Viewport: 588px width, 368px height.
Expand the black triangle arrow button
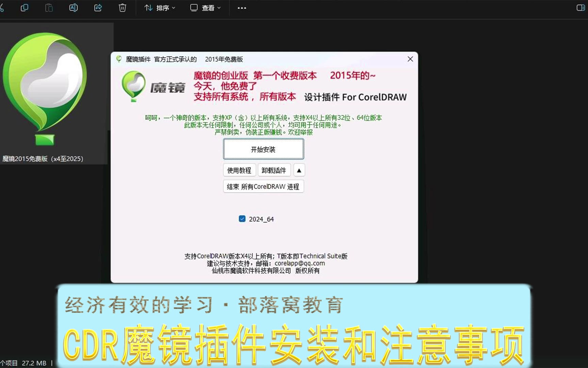299,170
